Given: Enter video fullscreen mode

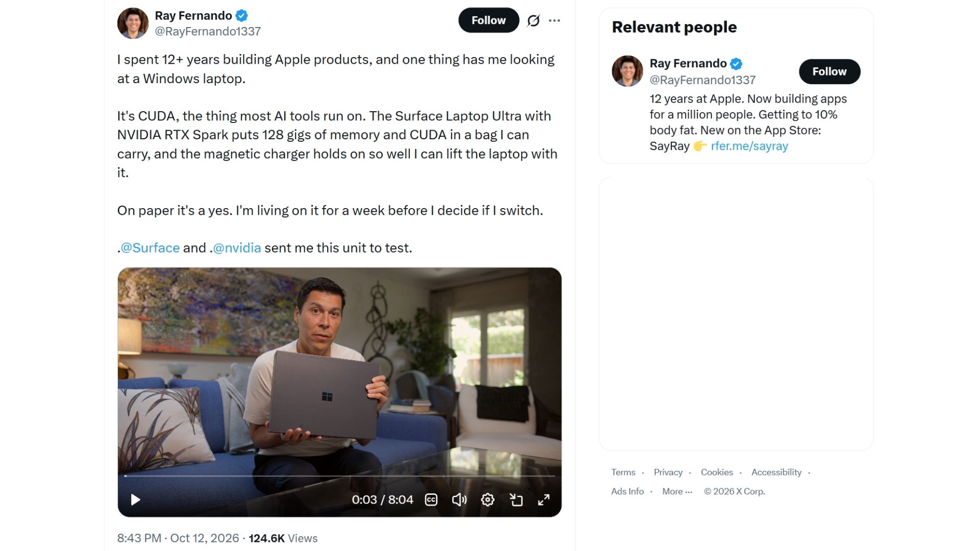Looking at the screenshot, I should (x=544, y=499).
